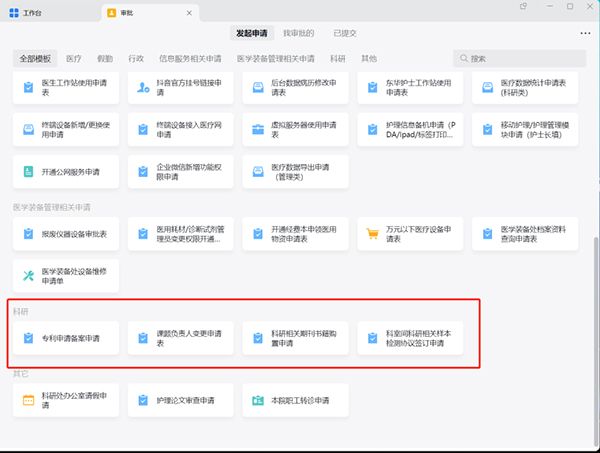Screen dimensions: 600x453
Task: Switch to the 我审批的 tab
Action: [298, 33]
